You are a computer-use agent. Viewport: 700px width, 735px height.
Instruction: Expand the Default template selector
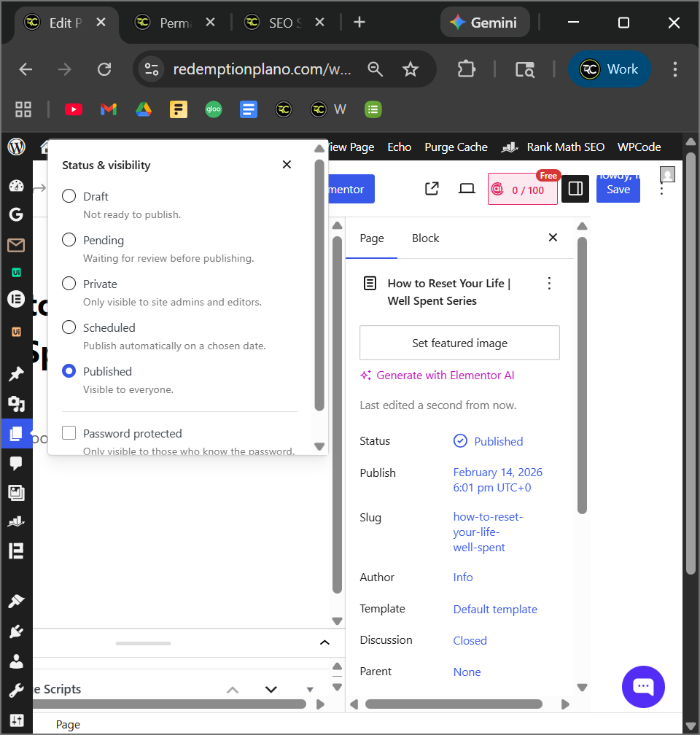click(495, 609)
